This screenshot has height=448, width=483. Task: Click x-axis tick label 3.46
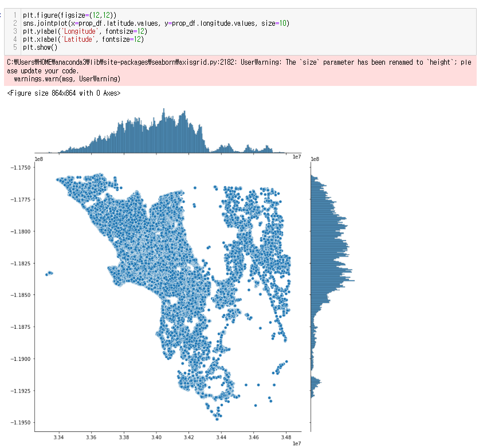pyautogui.click(x=254, y=437)
